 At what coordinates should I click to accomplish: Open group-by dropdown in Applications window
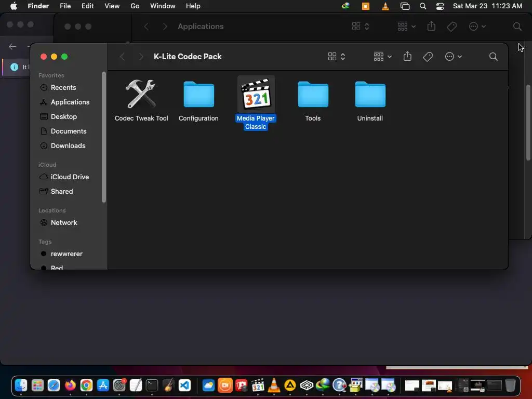tap(406, 26)
